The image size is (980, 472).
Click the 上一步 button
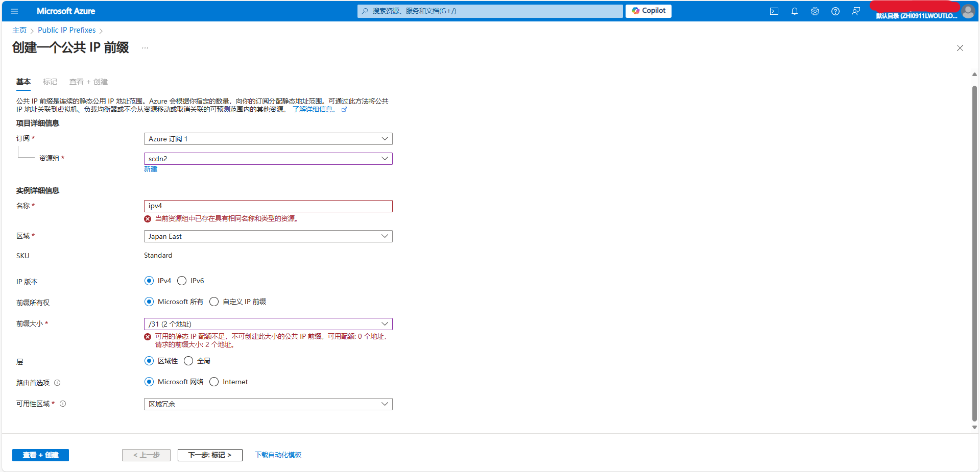coord(146,455)
